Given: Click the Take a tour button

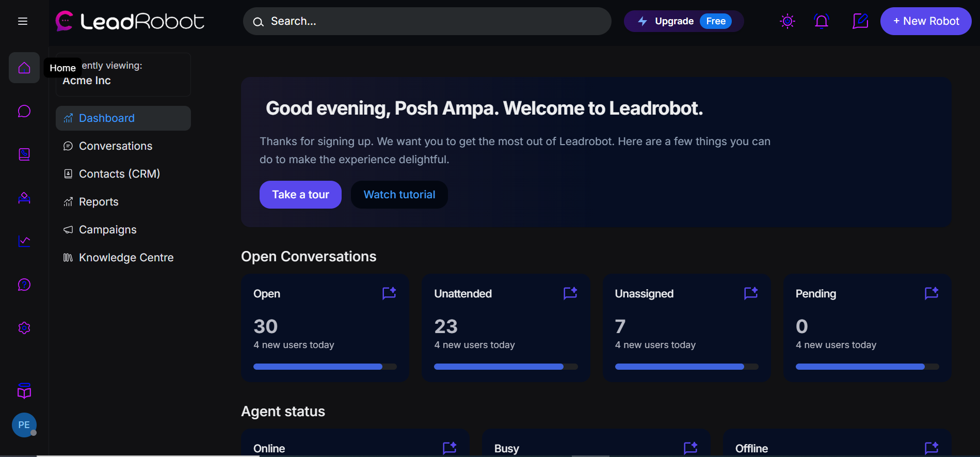Looking at the screenshot, I should pyautogui.click(x=300, y=195).
